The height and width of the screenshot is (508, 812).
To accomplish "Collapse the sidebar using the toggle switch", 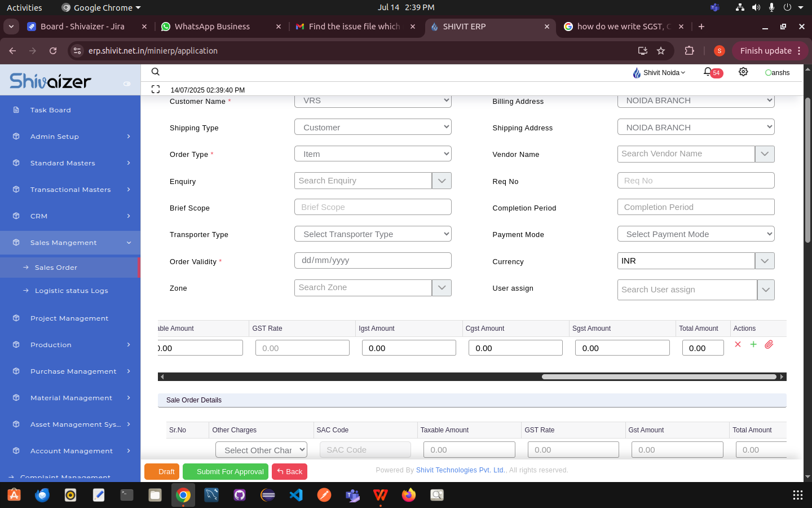I will 127,84.
